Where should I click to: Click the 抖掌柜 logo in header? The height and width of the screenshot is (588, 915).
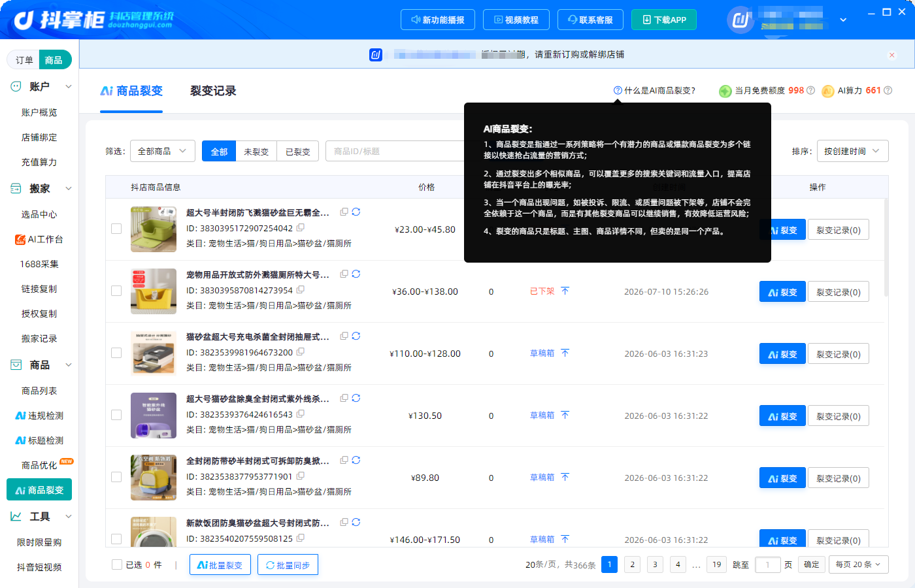click(x=93, y=20)
